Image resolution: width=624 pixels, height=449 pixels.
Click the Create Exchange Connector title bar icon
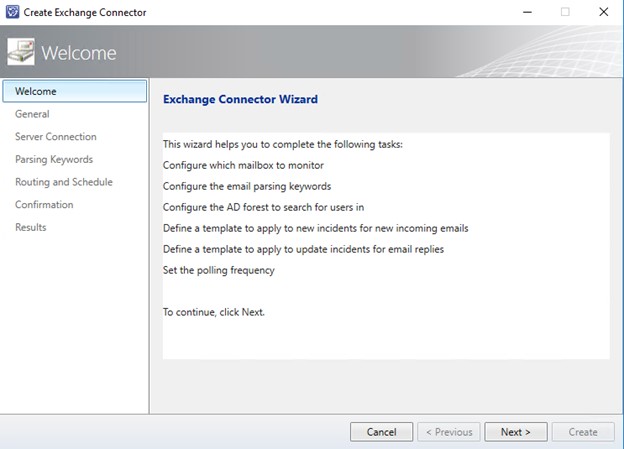(12, 12)
